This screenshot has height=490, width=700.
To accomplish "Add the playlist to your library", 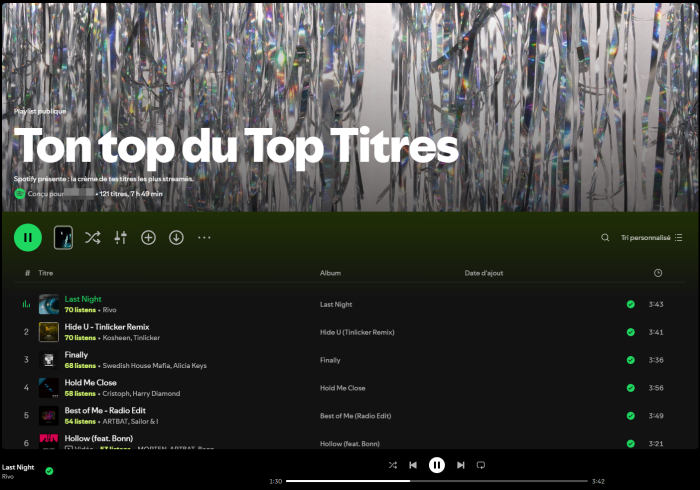I will click(x=148, y=237).
